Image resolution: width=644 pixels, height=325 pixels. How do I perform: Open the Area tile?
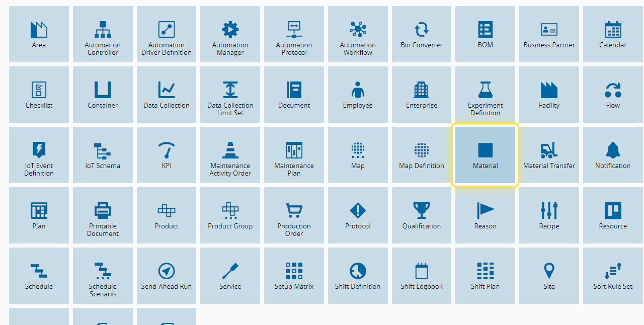[39, 34]
